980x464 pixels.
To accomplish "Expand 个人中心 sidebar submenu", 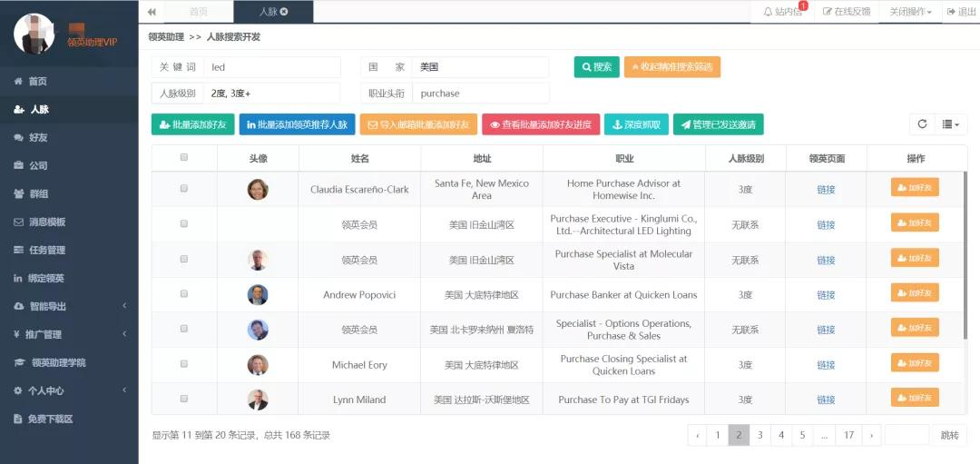I will [69, 390].
